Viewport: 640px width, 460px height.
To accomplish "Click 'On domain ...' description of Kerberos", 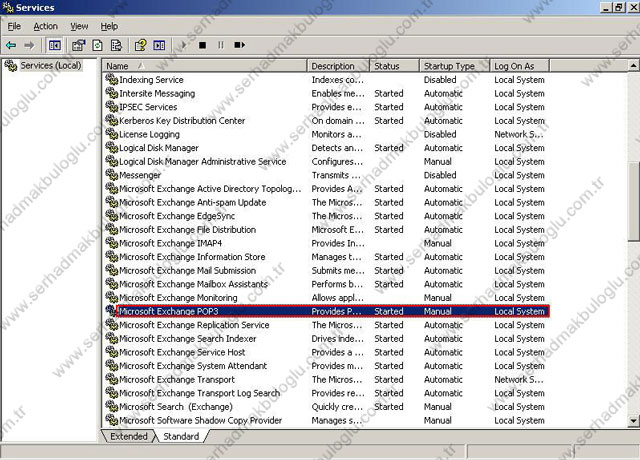I will [338, 120].
